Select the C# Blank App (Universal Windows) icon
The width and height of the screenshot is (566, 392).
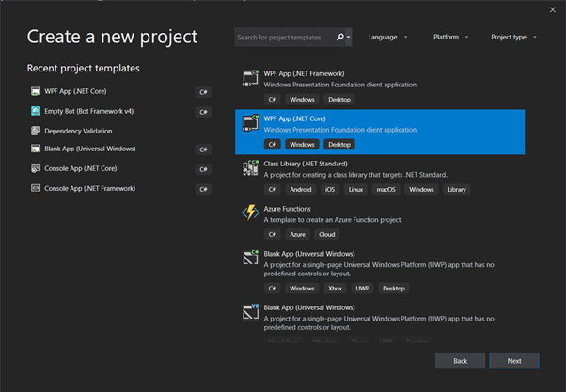250,258
